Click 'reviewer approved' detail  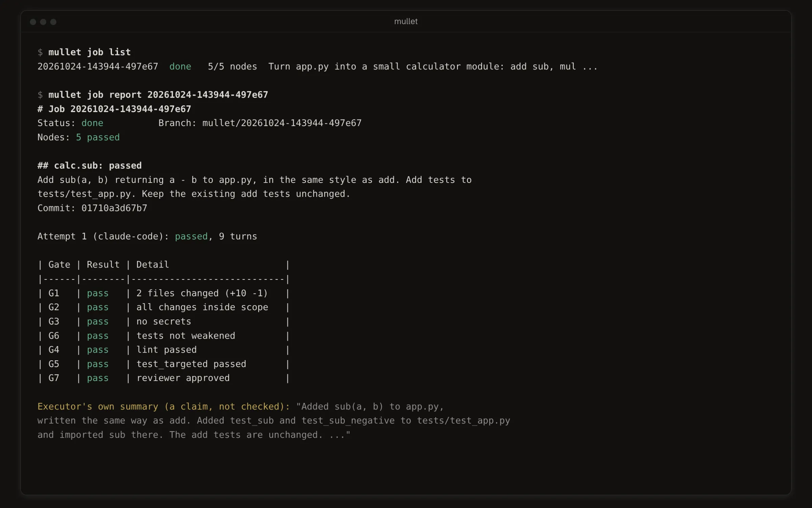183,378
